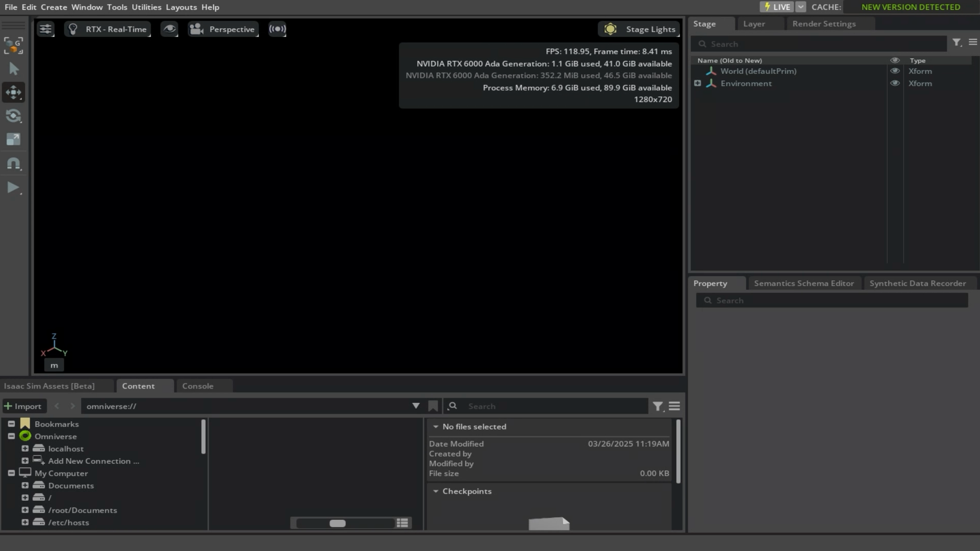Open the viewport visibility eye menu
Viewport: 980px width, 551px height.
(x=169, y=29)
